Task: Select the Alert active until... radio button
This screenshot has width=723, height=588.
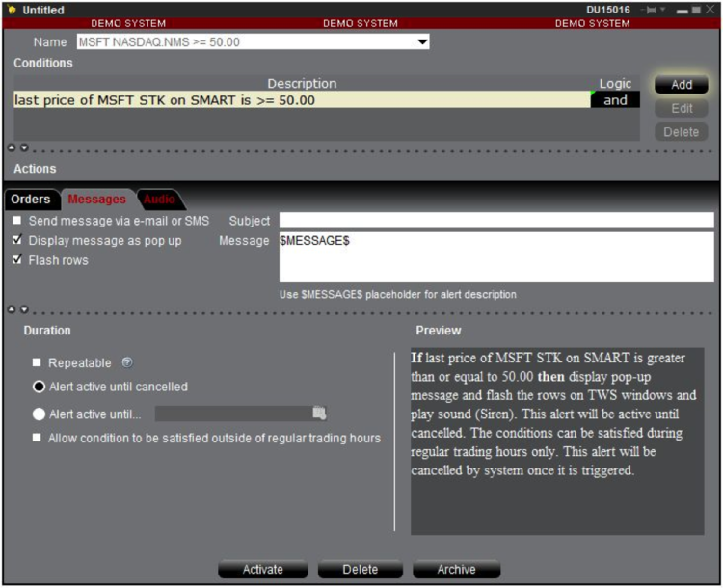Action: coord(39,414)
